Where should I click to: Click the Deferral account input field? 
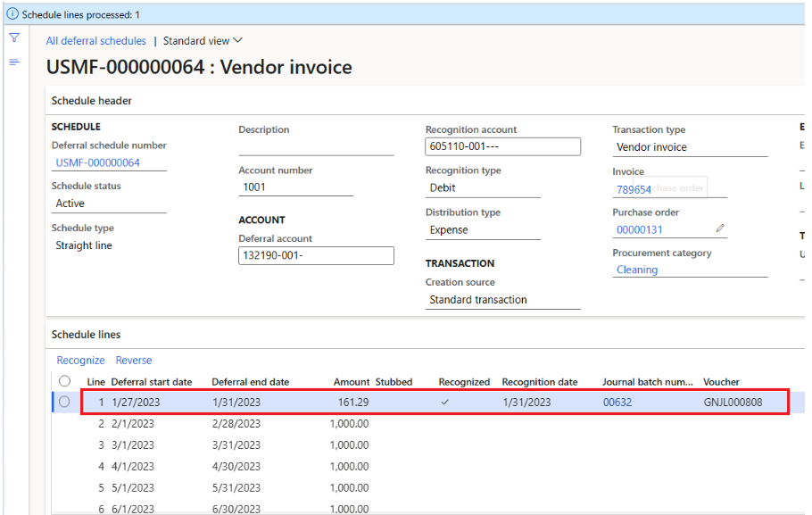pyautogui.click(x=316, y=256)
